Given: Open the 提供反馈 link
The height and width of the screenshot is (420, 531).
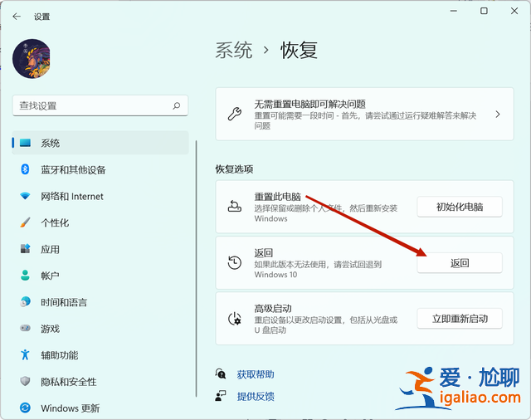Looking at the screenshot, I should click(x=256, y=396).
